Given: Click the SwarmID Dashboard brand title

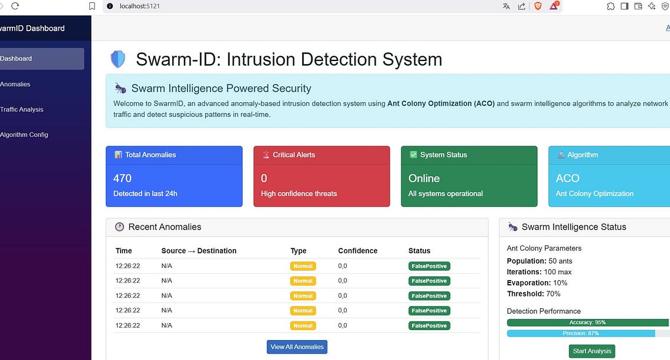Looking at the screenshot, I should [x=32, y=28].
